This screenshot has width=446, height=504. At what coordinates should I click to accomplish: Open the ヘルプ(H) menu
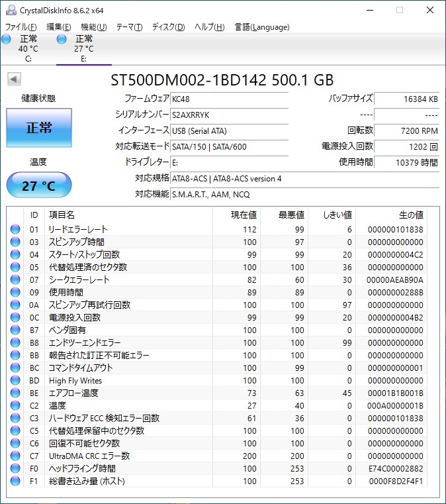(x=209, y=27)
